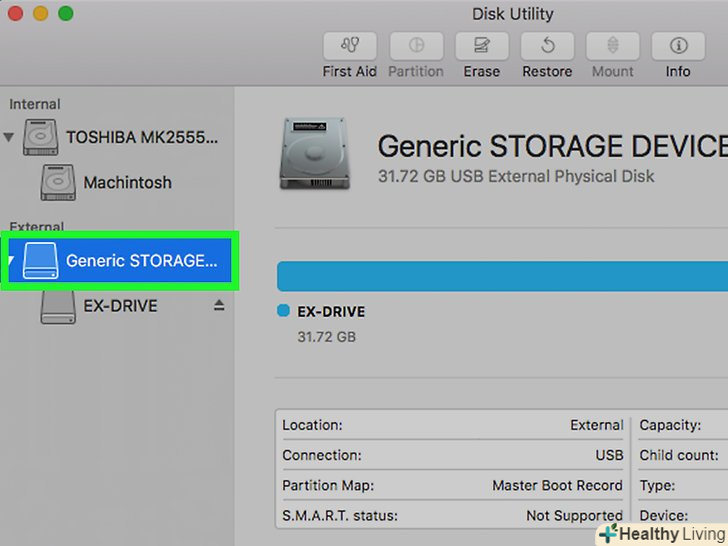Select Generic STORAGE device in sidebar

pyautogui.click(x=140, y=261)
